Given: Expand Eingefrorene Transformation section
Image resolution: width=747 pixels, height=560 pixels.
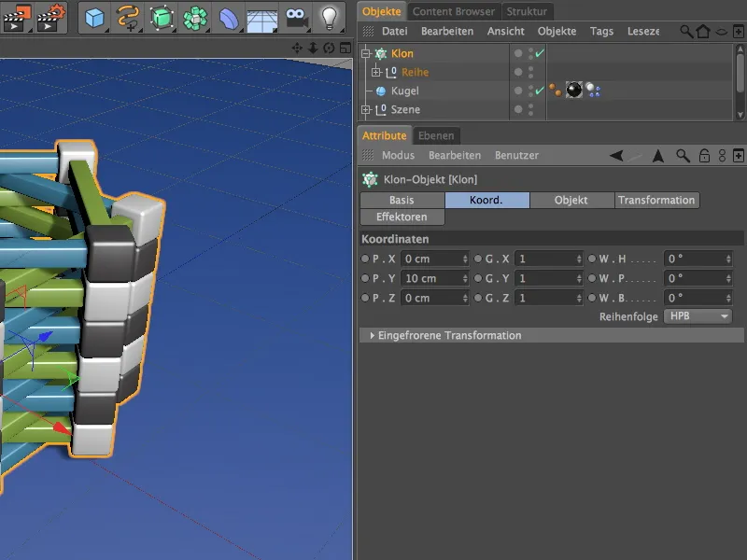Looking at the screenshot, I should pos(372,335).
